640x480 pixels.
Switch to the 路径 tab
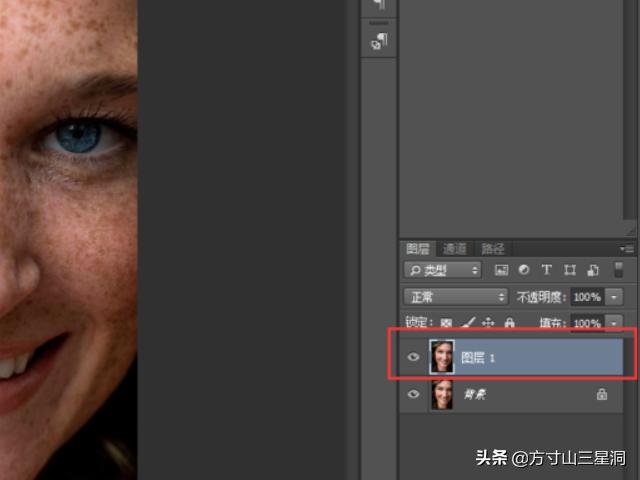[493, 249]
